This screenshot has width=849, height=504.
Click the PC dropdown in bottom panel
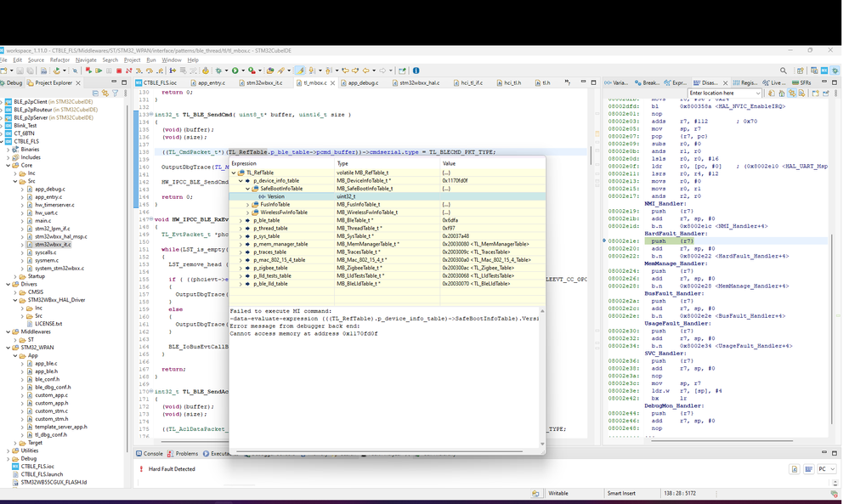[x=827, y=469]
